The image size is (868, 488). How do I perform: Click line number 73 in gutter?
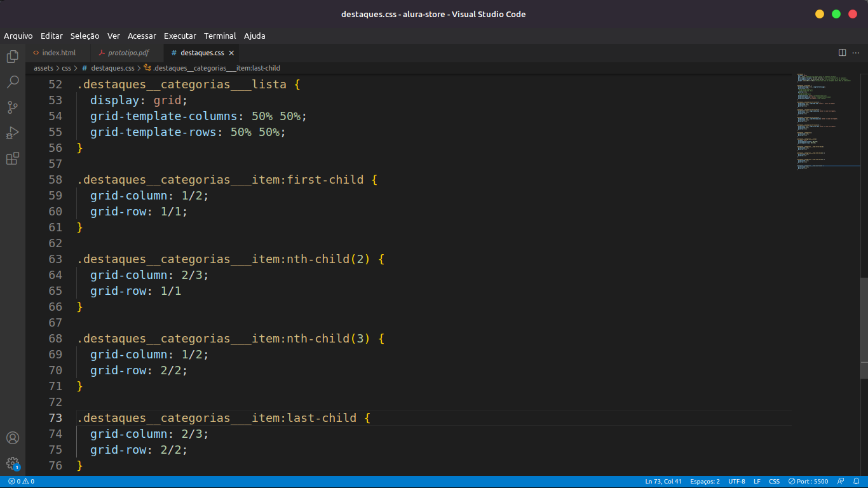coord(55,418)
